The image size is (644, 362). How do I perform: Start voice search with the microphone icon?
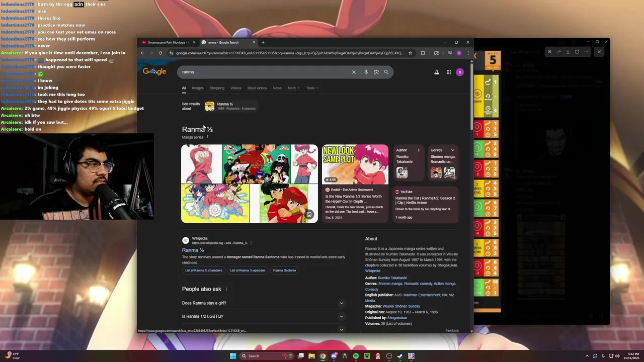point(366,72)
